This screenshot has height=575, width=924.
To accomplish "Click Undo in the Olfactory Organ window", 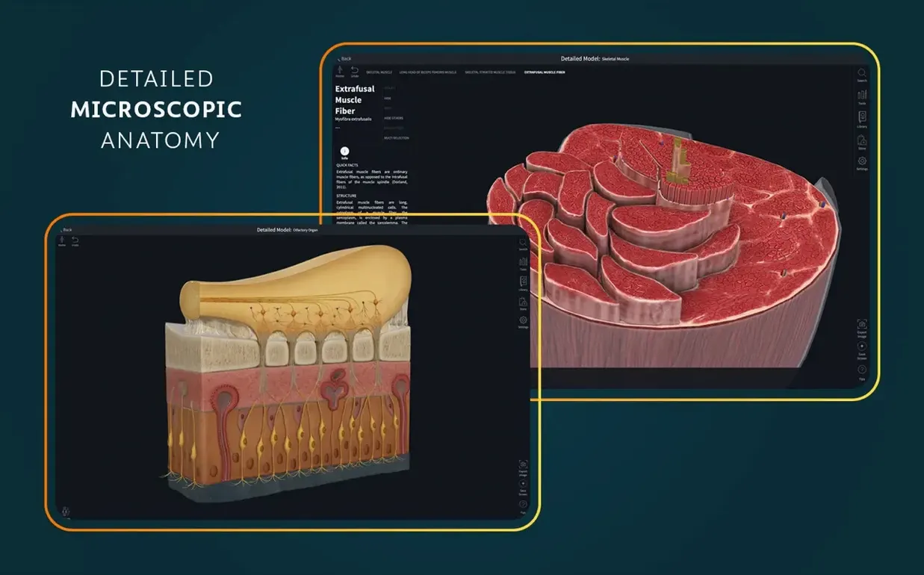I will pyautogui.click(x=75, y=242).
